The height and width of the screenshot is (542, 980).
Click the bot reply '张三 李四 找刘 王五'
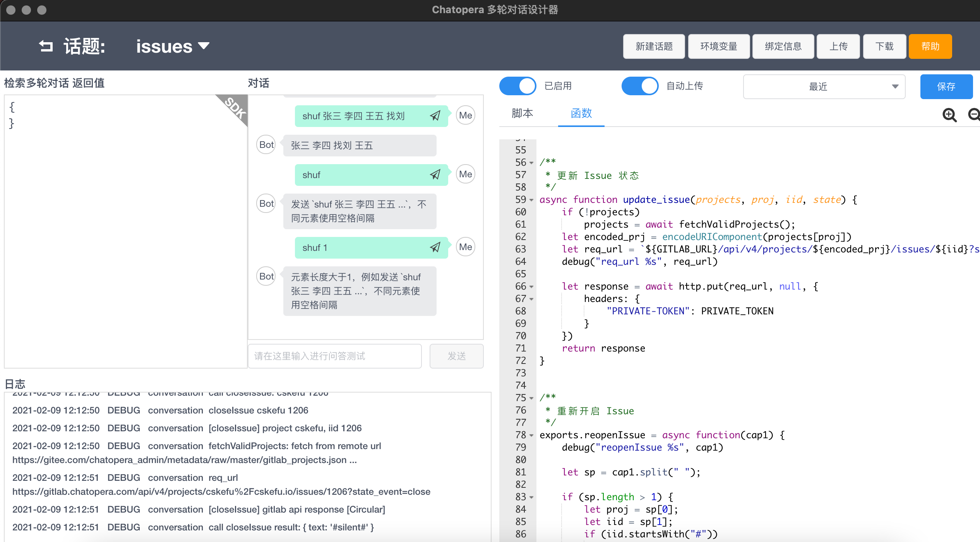360,146
